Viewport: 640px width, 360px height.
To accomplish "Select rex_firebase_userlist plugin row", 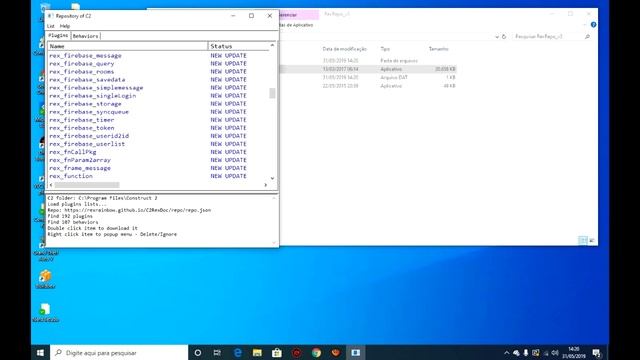I will point(158,144).
